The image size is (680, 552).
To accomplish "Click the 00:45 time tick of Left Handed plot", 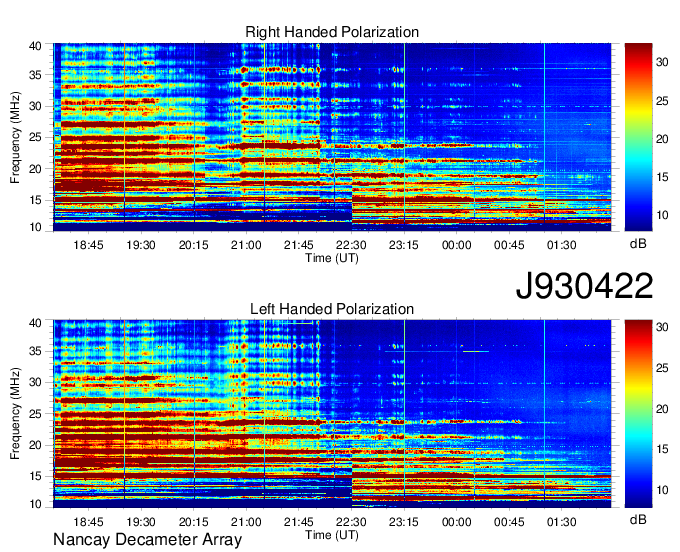I will [509, 522].
